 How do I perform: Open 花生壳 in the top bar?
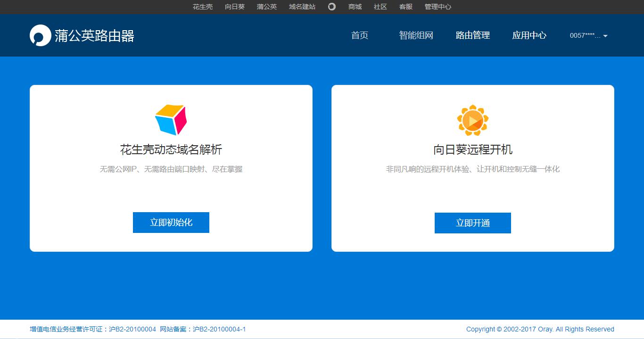202,7
